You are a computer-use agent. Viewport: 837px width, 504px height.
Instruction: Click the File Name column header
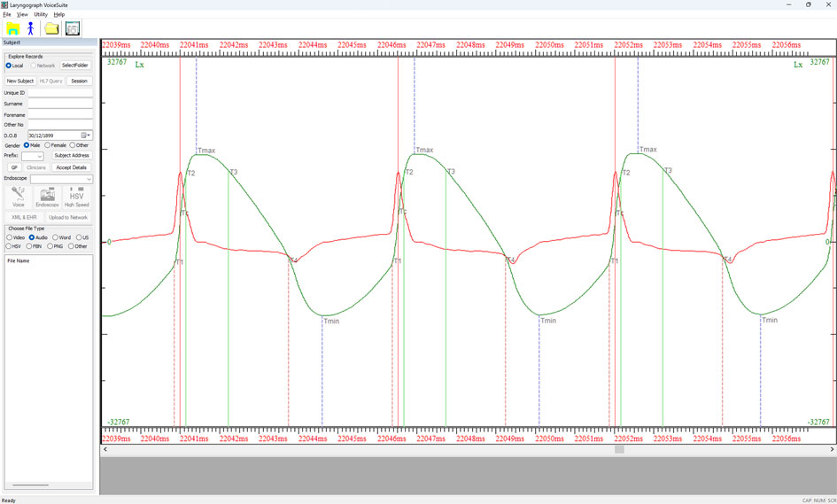19,261
